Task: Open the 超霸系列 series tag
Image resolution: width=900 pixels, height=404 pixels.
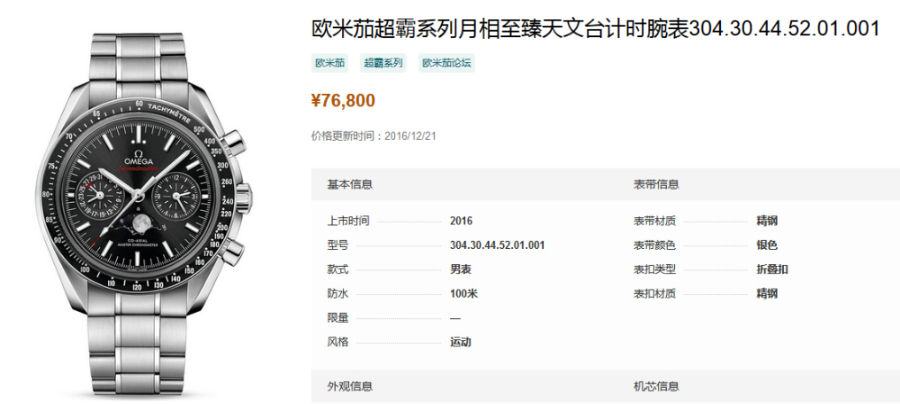Action: [382, 63]
